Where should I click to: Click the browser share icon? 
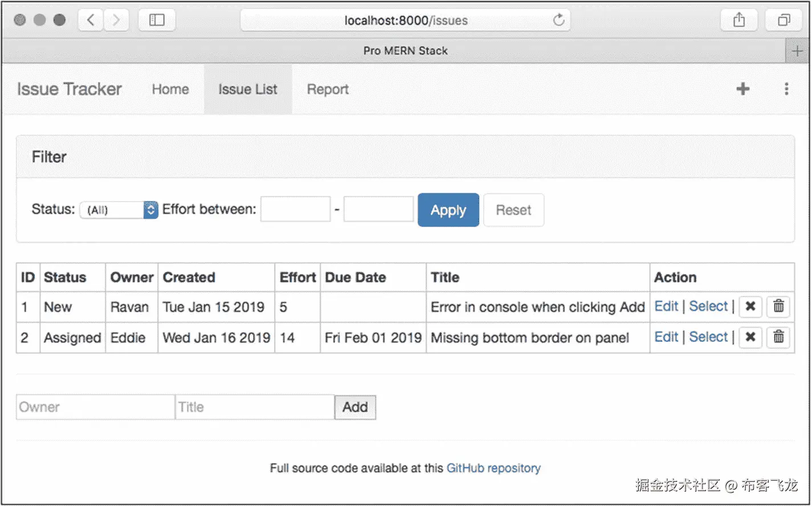point(739,20)
